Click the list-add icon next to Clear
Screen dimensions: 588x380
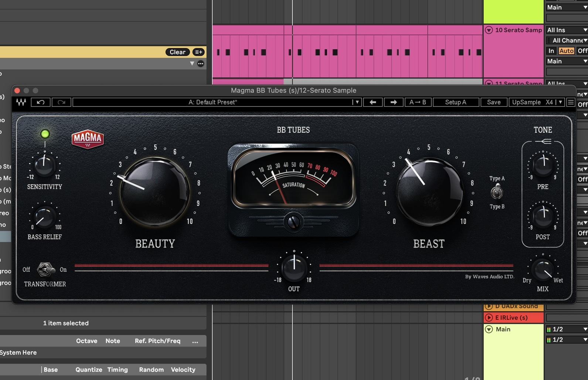pyautogui.click(x=198, y=52)
